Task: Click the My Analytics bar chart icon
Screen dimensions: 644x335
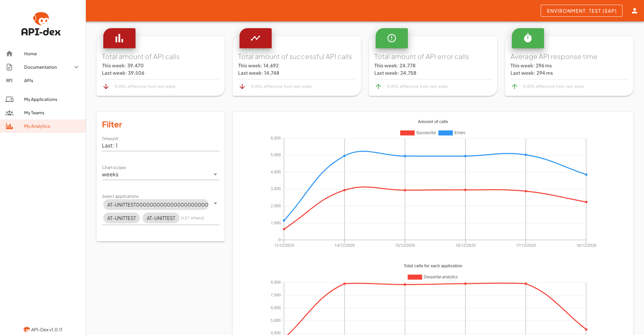Action: coord(9,126)
